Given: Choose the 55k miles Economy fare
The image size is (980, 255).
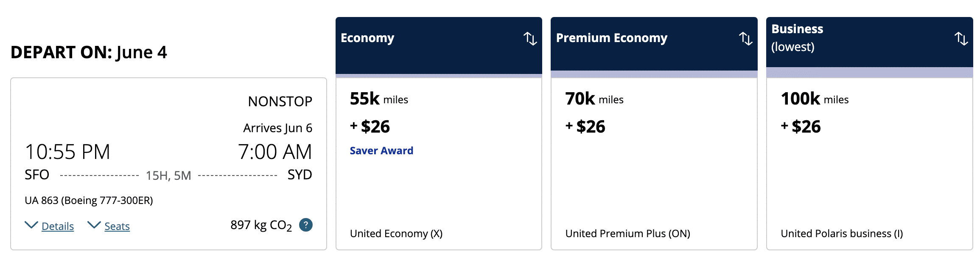Looking at the screenshot, I should click(x=378, y=99).
